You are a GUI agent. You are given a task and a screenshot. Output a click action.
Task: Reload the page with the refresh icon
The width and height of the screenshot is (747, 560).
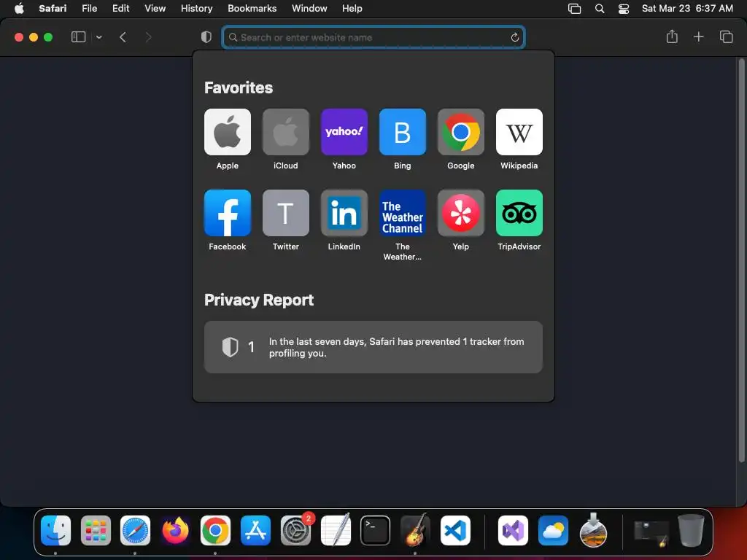tap(514, 37)
